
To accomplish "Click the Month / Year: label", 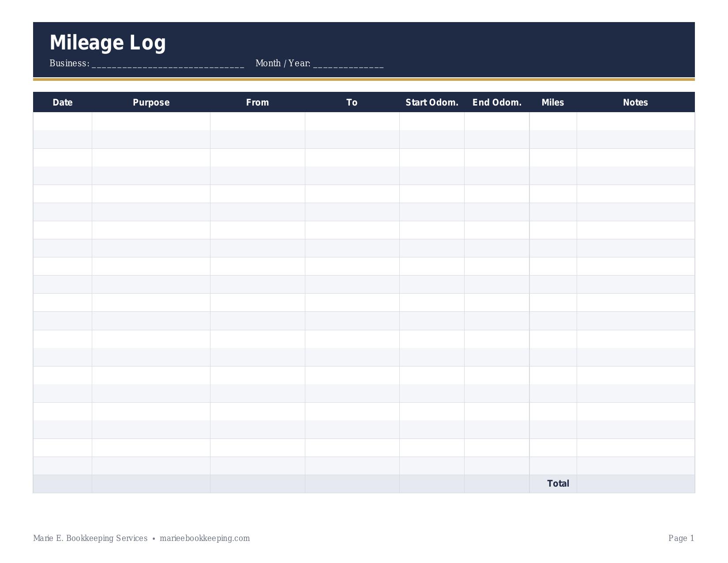I will point(283,63).
